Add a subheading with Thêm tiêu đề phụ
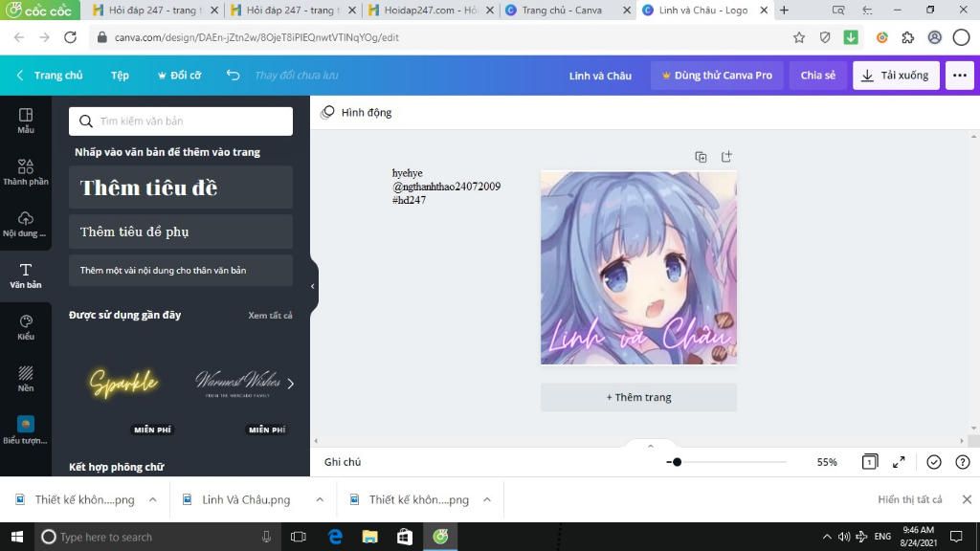Screen dimensions: 980x551 (x=181, y=231)
